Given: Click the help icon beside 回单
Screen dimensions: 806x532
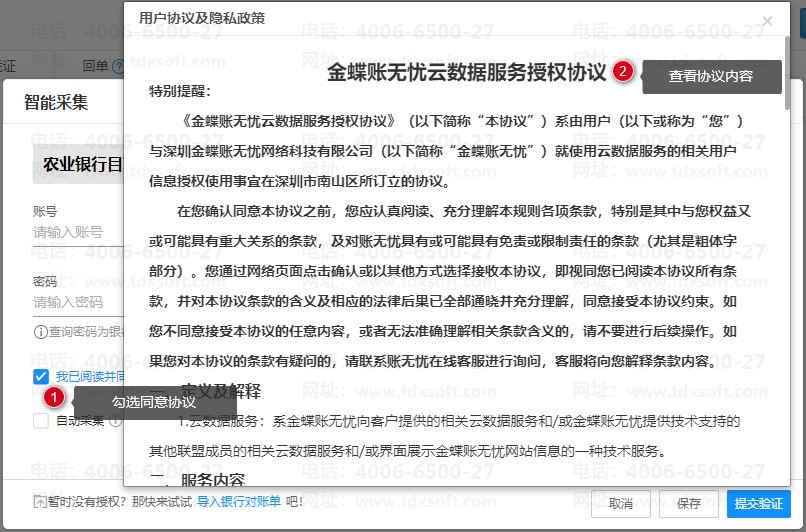Looking at the screenshot, I should [x=118, y=66].
